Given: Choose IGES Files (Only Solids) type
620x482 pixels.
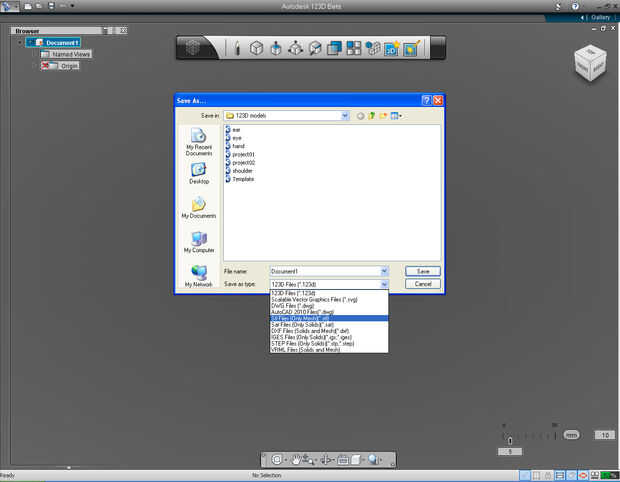Looking at the screenshot, I should [329, 337].
